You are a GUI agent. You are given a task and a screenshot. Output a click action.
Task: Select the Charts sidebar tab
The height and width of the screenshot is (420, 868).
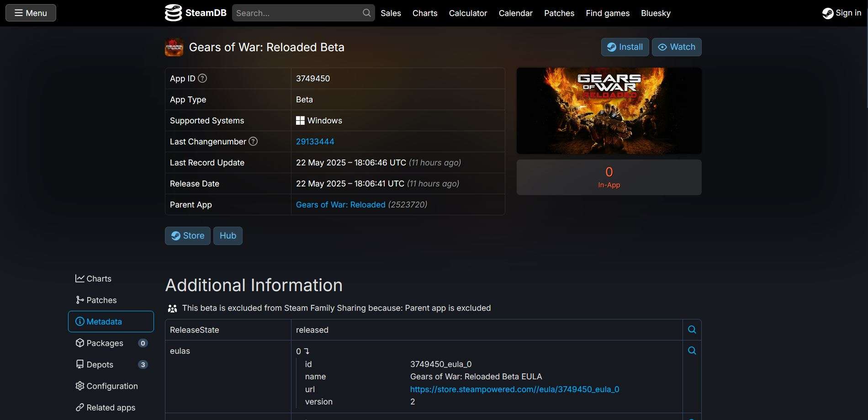pyautogui.click(x=111, y=279)
